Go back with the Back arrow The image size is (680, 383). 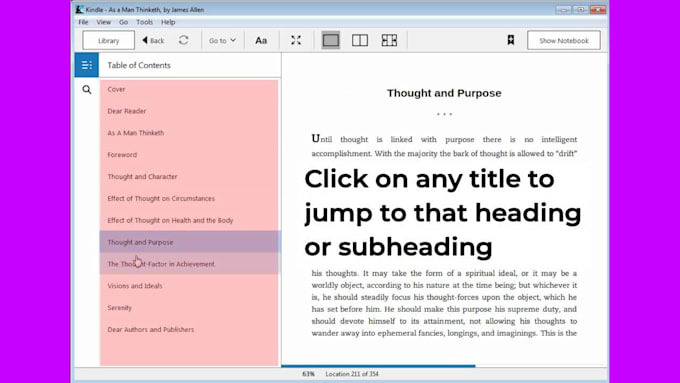click(x=153, y=40)
